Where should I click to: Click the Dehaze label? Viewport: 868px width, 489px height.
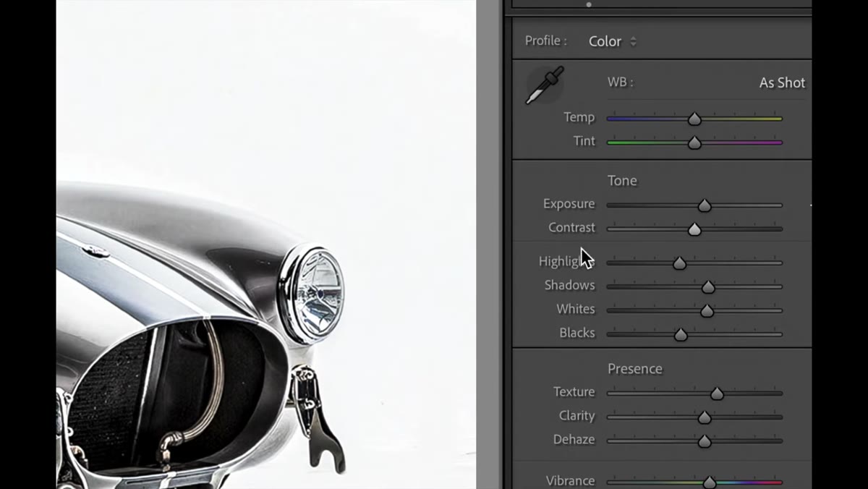574,439
